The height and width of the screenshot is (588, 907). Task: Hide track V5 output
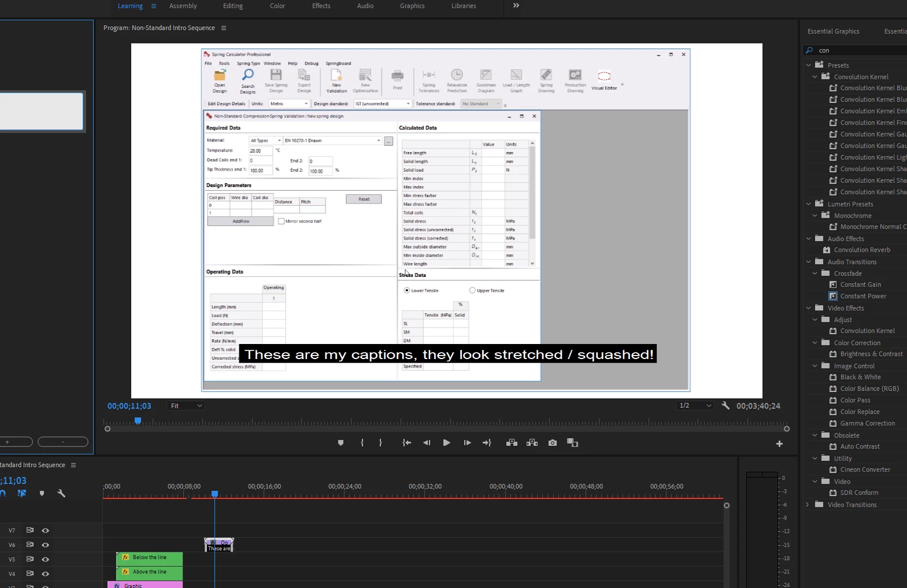[x=45, y=559]
